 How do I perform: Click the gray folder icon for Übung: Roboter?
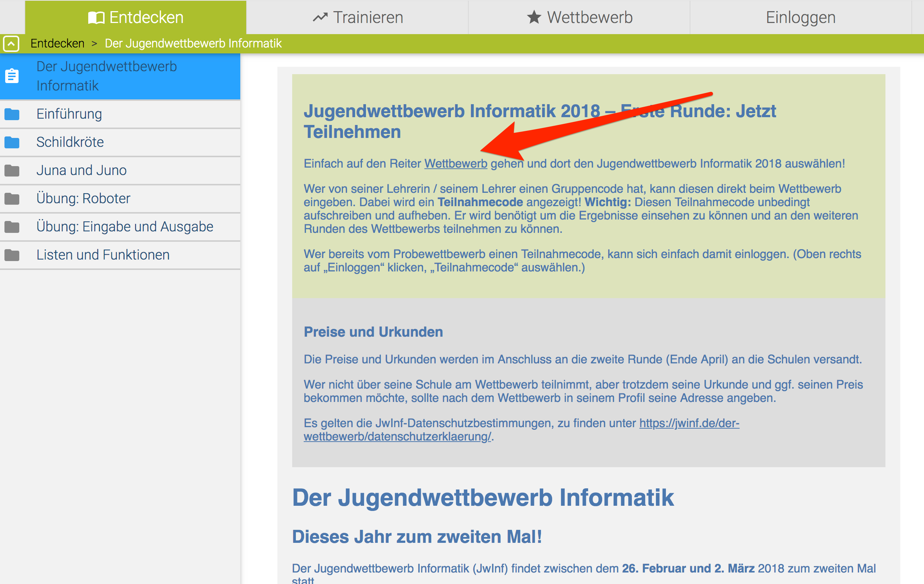point(12,199)
